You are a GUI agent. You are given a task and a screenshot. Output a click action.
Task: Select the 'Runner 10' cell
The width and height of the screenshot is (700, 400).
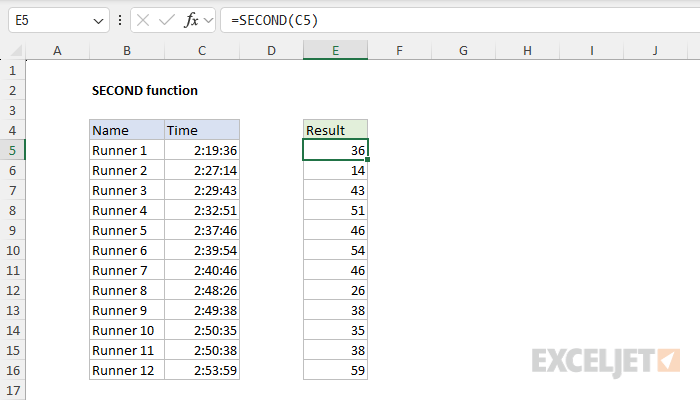coord(127,330)
